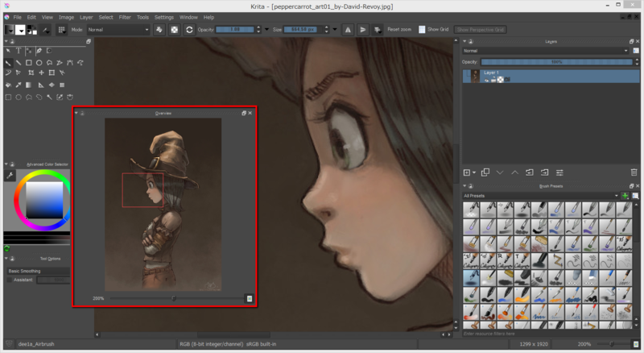Viewport: 644px width, 353px height.
Task: Duplicate layer using the copy icon
Action: point(485,172)
